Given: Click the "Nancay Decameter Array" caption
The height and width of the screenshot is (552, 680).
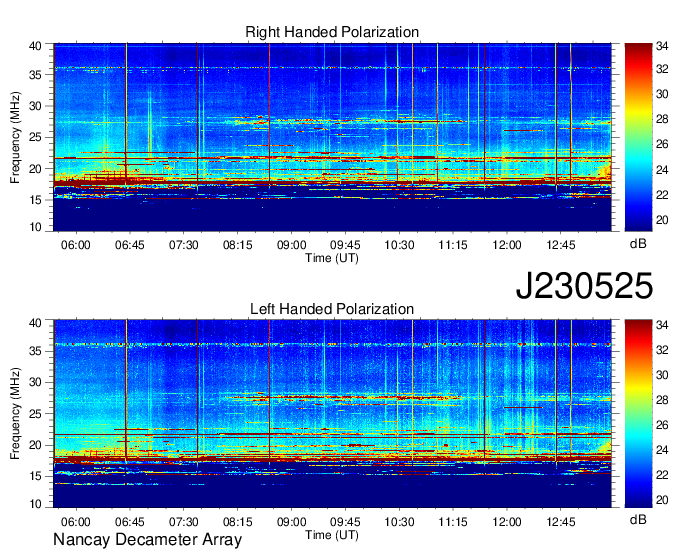Looking at the screenshot, I should point(147,540).
